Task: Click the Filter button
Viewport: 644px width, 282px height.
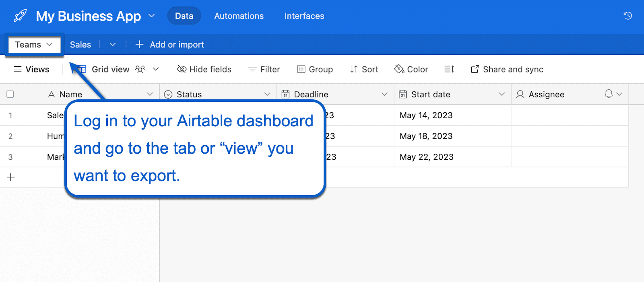Action: [x=264, y=69]
